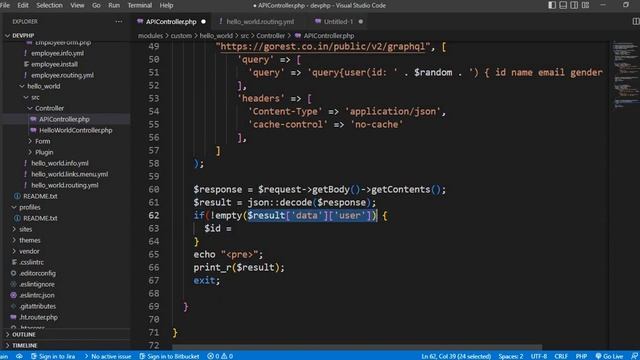The height and width of the screenshot is (360, 640).
Task: Click Sign in to Bitbucket status item
Action: (x=169, y=356)
